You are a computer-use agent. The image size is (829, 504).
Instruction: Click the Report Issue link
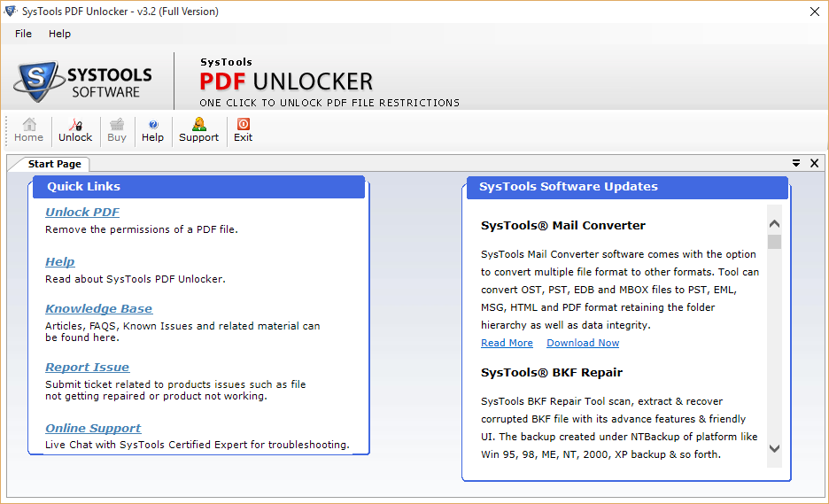coord(87,368)
